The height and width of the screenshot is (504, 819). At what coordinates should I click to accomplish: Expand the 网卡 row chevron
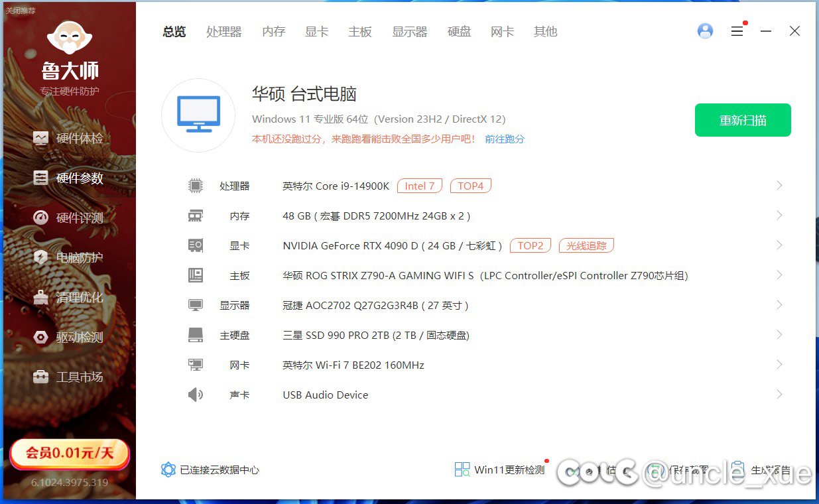pyautogui.click(x=779, y=365)
